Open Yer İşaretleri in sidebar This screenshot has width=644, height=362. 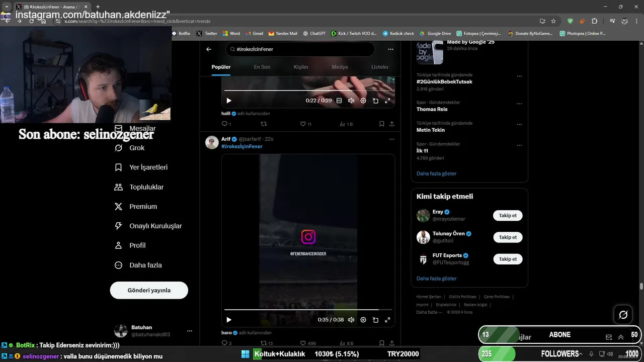click(x=141, y=167)
